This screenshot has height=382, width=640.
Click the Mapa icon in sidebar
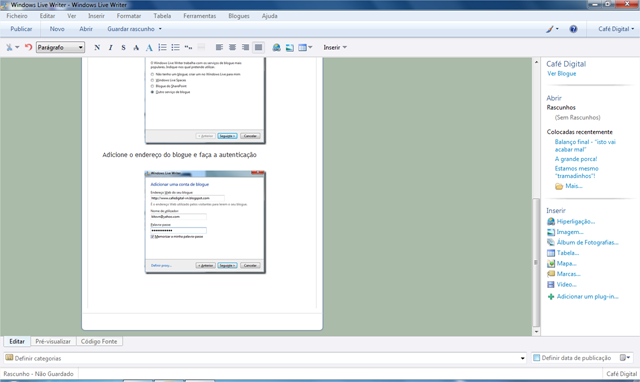point(551,264)
